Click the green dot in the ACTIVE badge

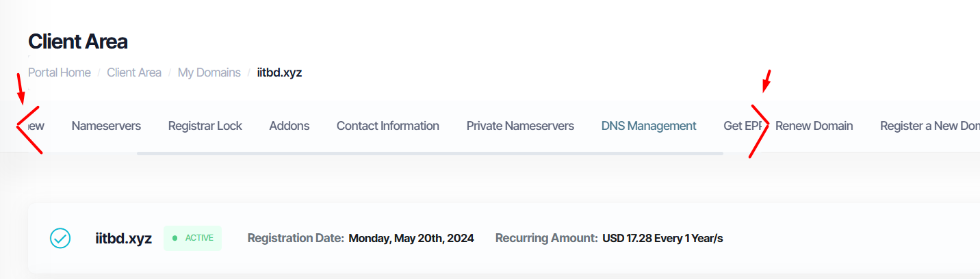pyautogui.click(x=175, y=238)
